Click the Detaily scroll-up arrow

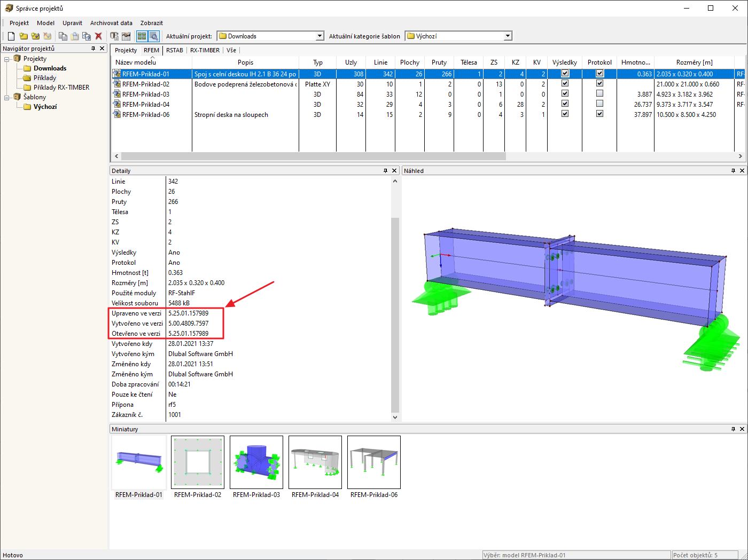395,182
